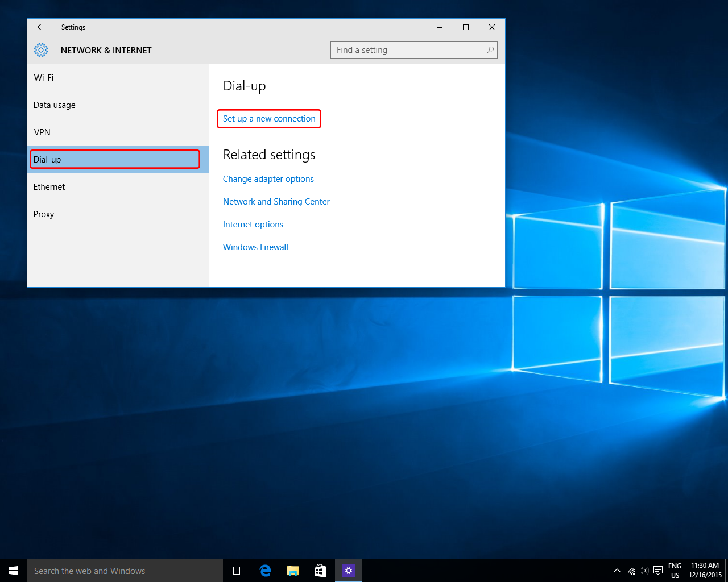Click the Network & Internet gear icon
This screenshot has height=582, width=728.
(41, 50)
